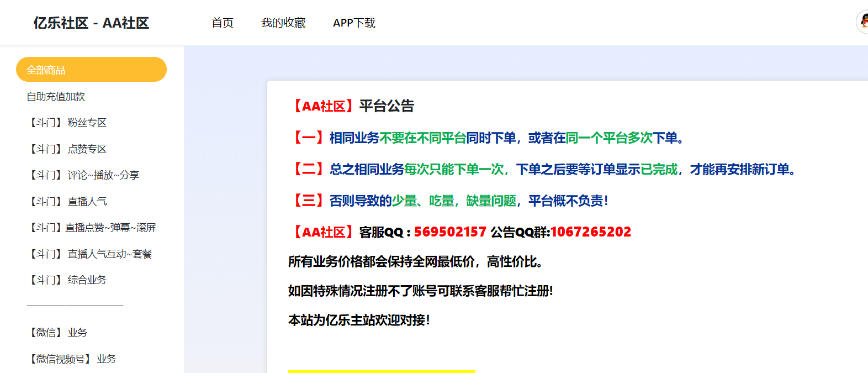Image resolution: width=868 pixels, height=373 pixels.
Task: Select 【斗门】直播人气互动~套餐 category
Action: (x=89, y=254)
